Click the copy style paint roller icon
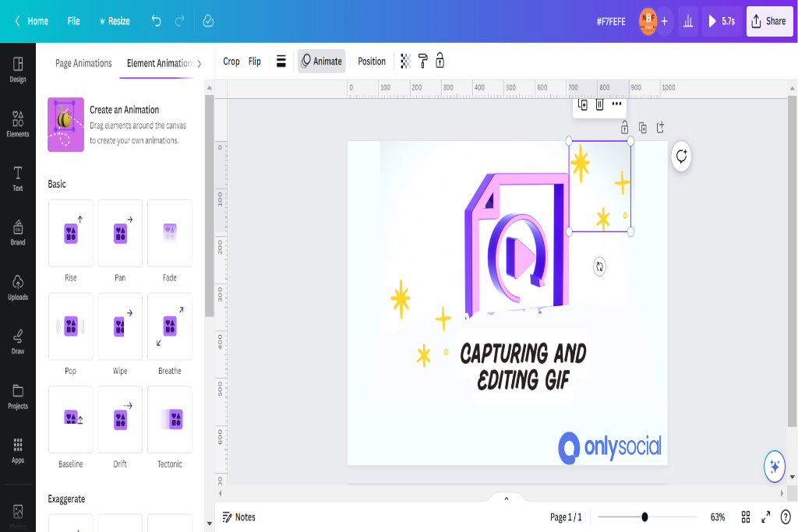Screen dimensions: 798x532 coord(423,62)
